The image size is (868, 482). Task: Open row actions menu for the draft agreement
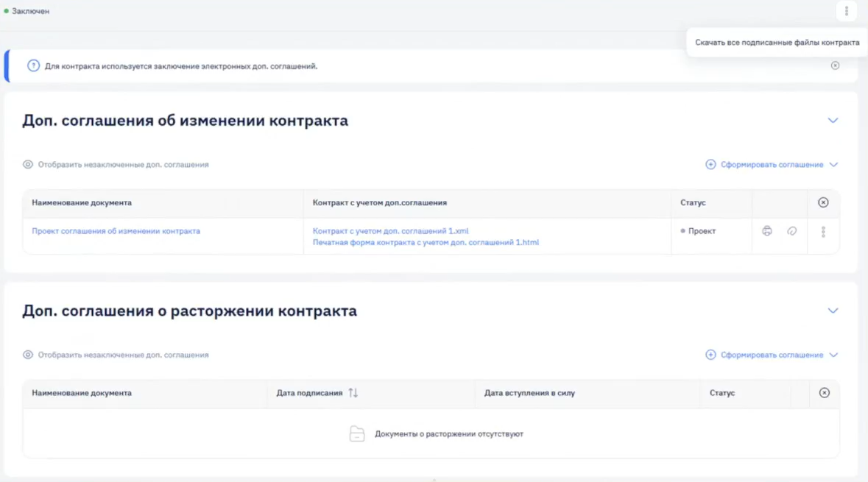point(823,232)
